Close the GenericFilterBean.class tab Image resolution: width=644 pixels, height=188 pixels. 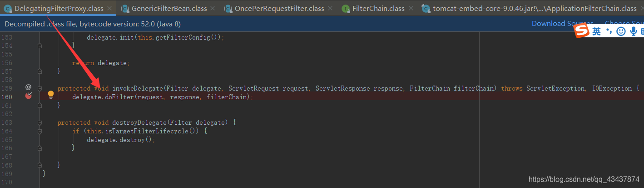[x=212, y=8]
